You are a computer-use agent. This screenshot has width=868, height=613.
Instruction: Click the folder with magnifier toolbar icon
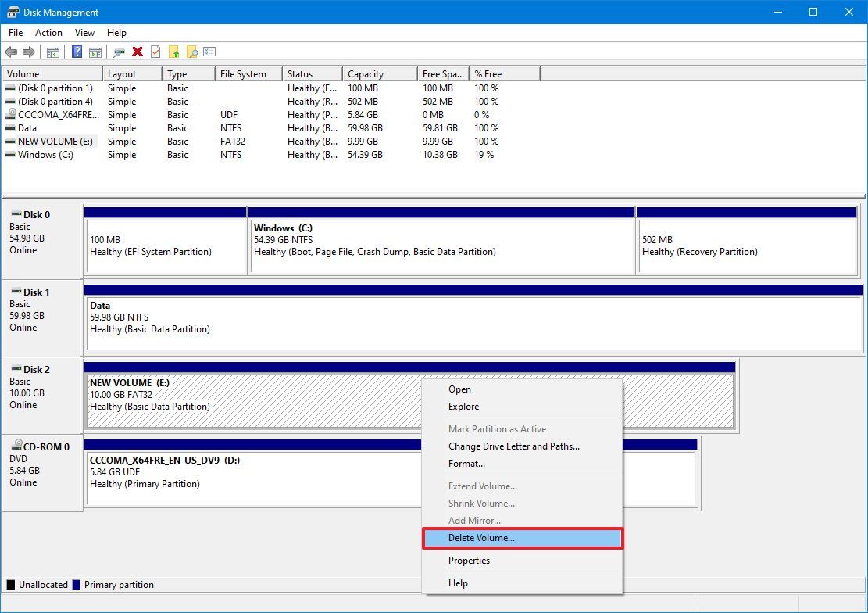click(191, 52)
